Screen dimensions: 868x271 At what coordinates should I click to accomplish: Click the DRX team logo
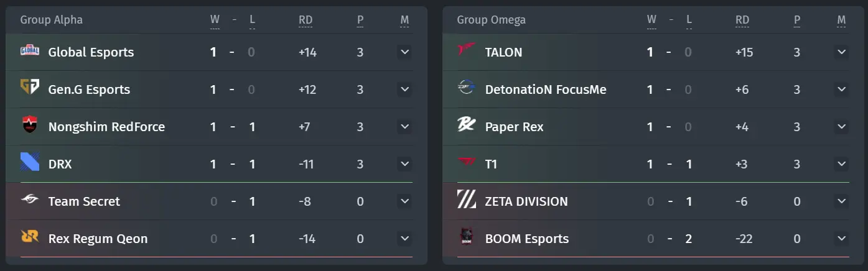point(30,164)
